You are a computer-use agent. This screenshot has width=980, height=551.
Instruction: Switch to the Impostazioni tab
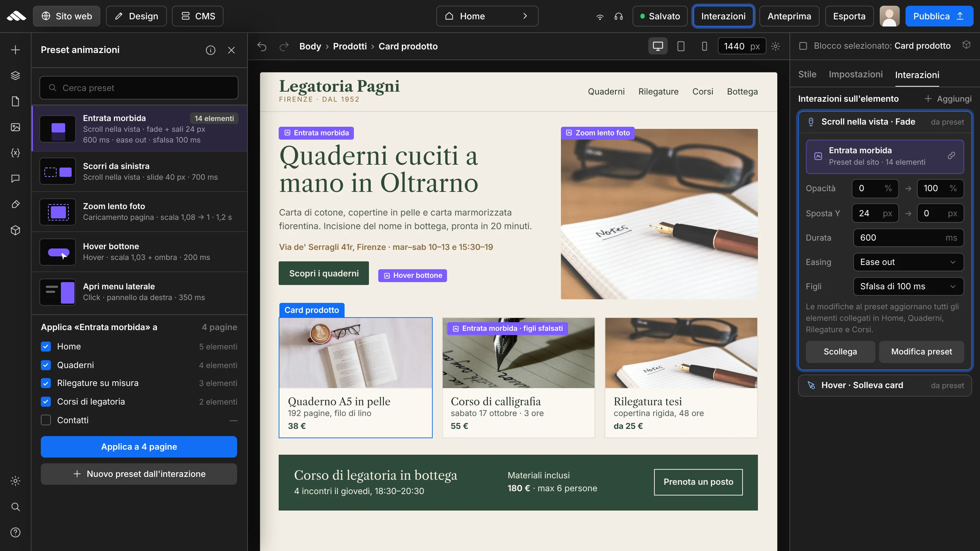coord(856,74)
